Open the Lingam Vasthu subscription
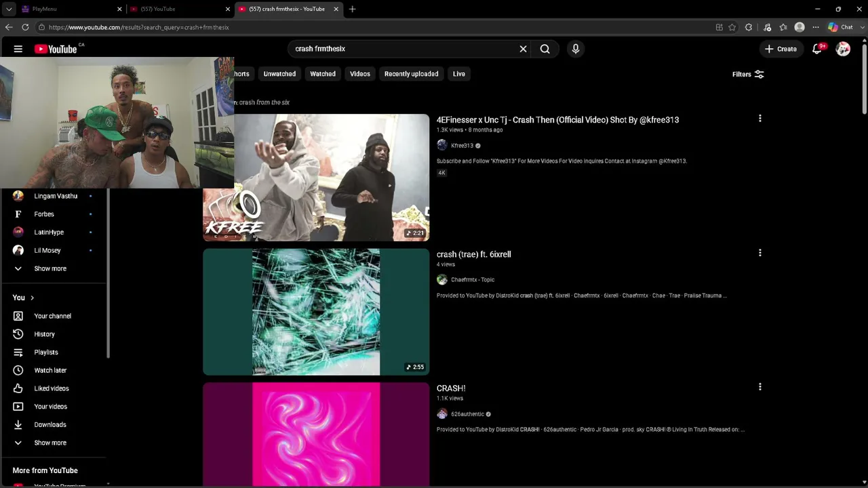 point(54,196)
